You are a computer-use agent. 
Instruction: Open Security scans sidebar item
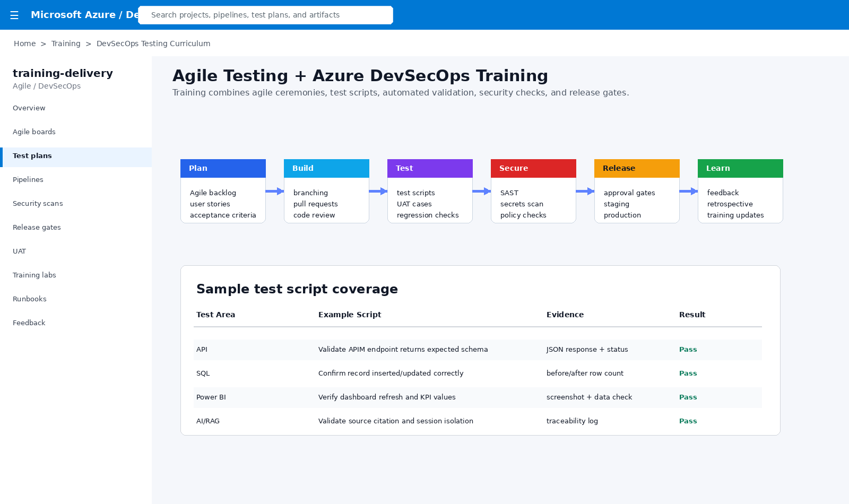pyautogui.click(x=76, y=204)
